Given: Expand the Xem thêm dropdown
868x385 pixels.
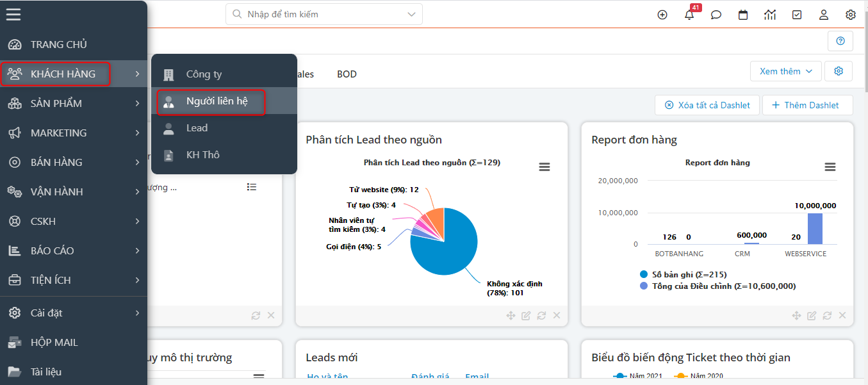Looking at the screenshot, I should pyautogui.click(x=785, y=71).
